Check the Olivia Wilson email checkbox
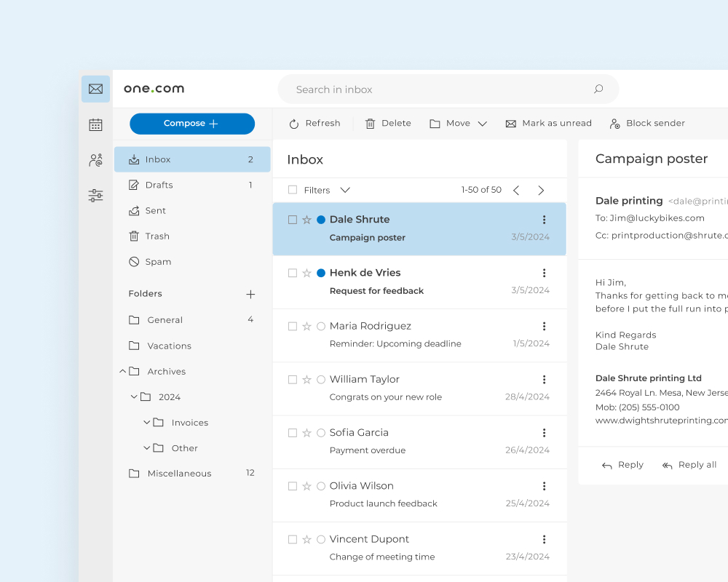Viewport: 728px width, 582px height. (x=293, y=486)
